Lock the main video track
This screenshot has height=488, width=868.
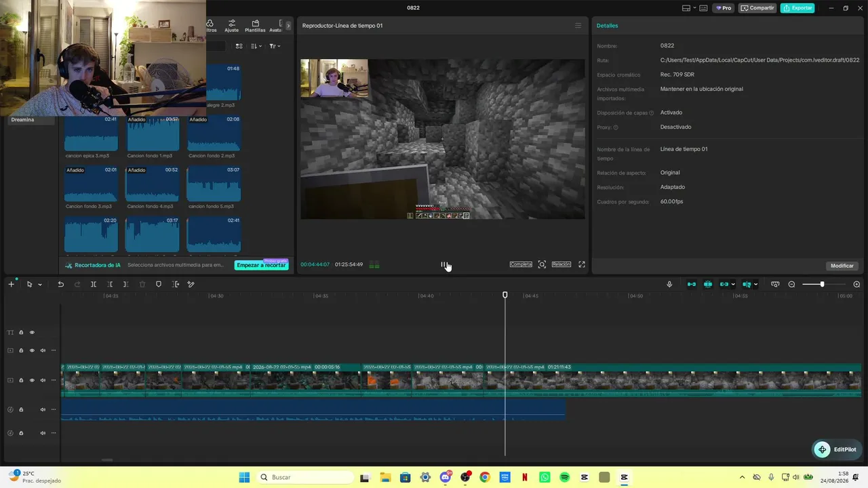coord(21,380)
